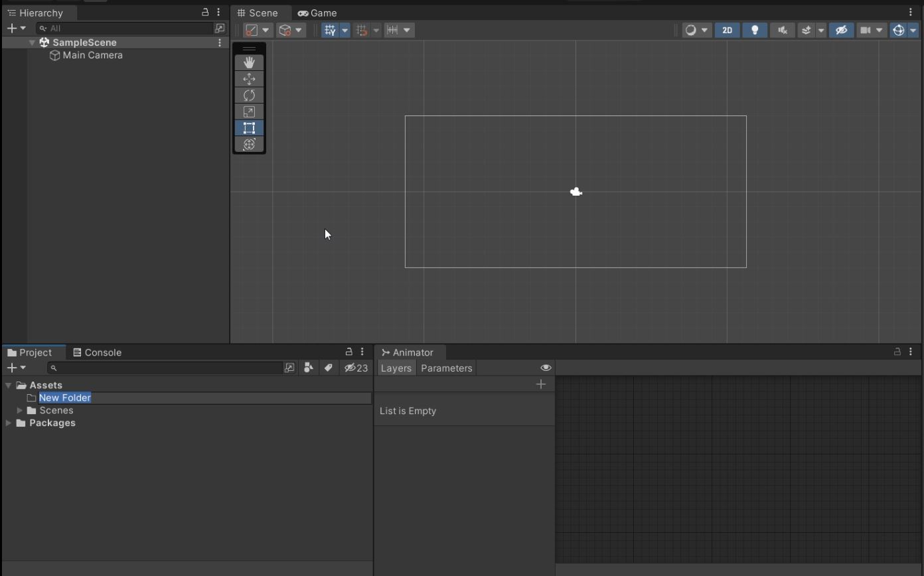
Task: Expand the Packages folder
Action: tap(8, 423)
